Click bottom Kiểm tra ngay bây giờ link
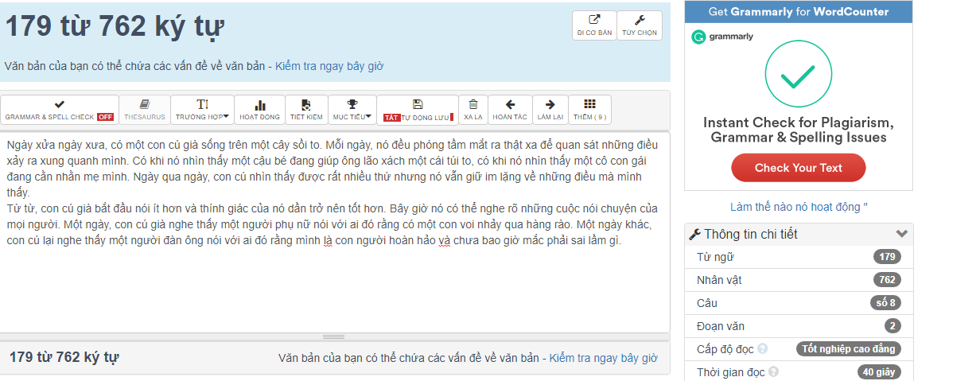 (x=603, y=358)
